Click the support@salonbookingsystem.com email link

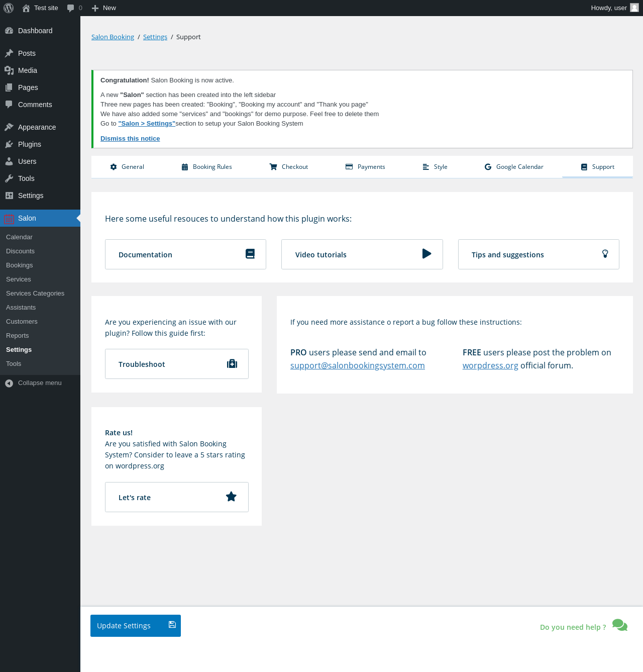358,365
